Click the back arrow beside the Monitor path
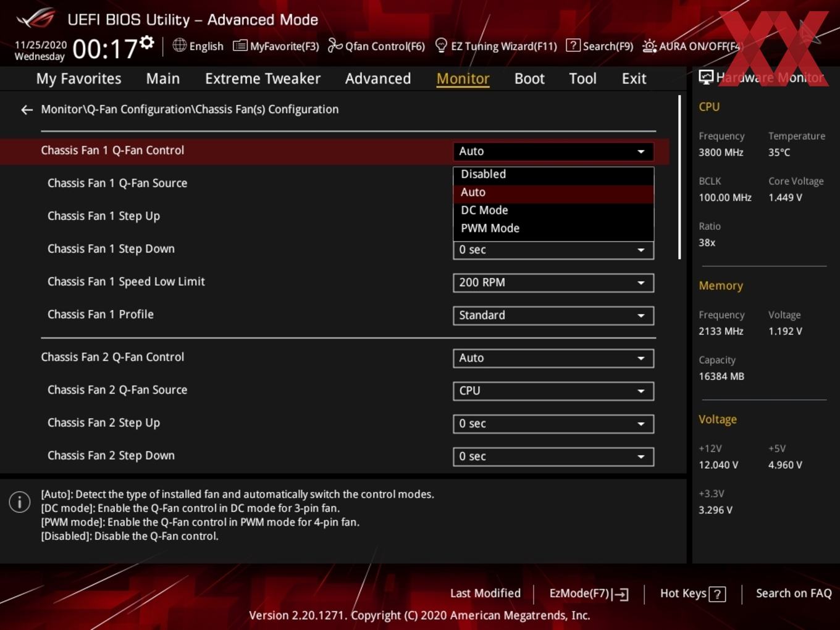 (27, 110)
